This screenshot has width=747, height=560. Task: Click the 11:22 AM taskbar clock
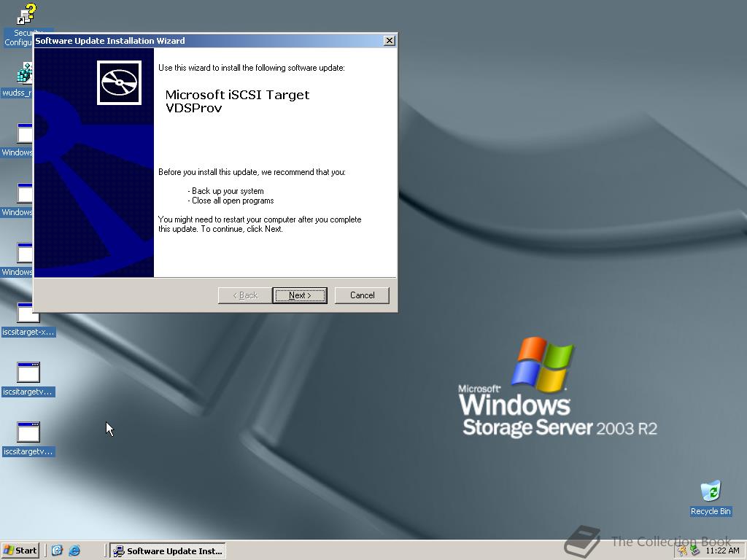click(722, 551)
